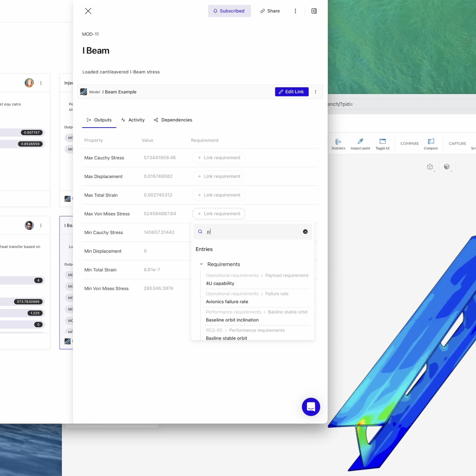
Task: Click the Edit Link pencil icon
Action: pyautogui.click(x=281, y=91)
